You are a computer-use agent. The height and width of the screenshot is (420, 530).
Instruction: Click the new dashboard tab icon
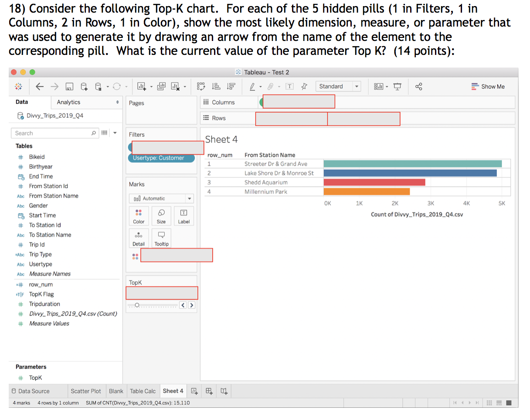209,391
